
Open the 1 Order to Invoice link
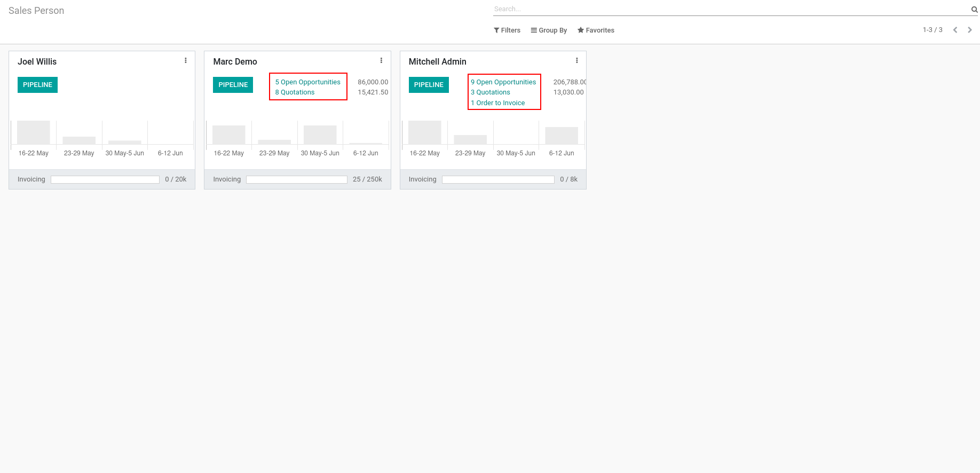(x=498, y=103)
